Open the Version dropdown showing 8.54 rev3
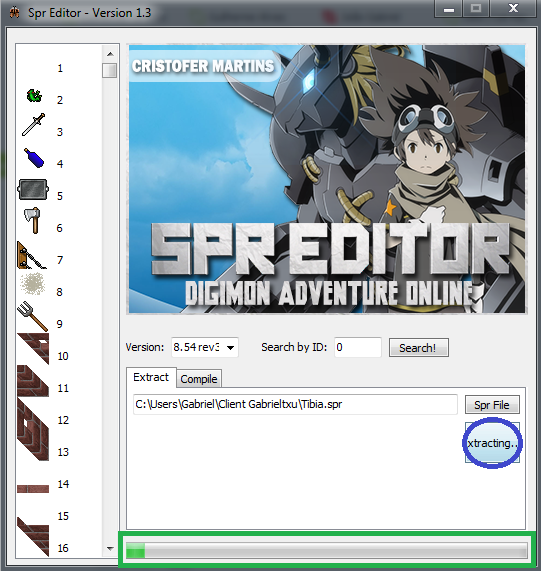This screenshot has width=541, height=571. click(x=205, y=347)
